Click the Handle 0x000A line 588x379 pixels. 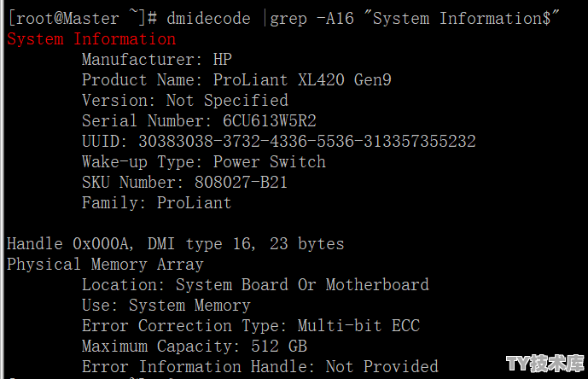176,244
